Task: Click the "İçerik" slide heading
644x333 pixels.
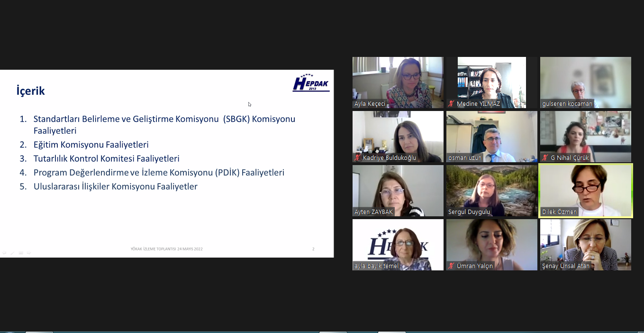Action: 31,91
